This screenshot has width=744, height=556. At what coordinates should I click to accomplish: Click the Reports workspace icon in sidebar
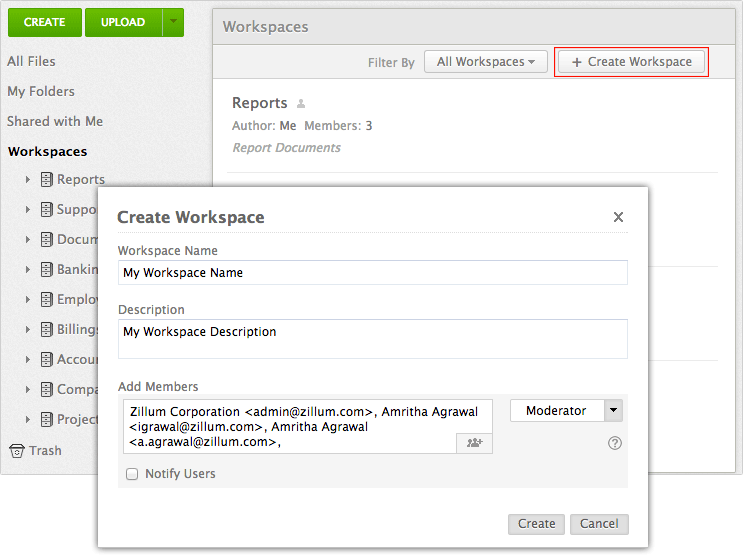46,180
